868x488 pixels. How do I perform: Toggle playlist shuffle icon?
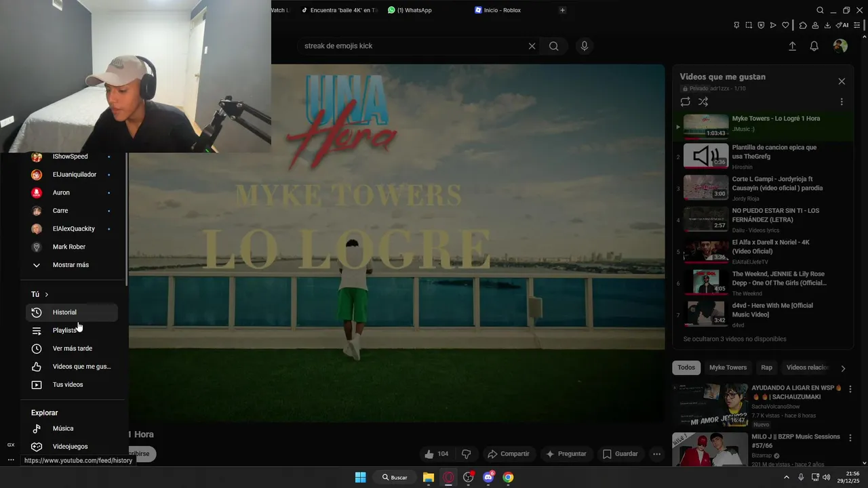(x=703, y=102)
